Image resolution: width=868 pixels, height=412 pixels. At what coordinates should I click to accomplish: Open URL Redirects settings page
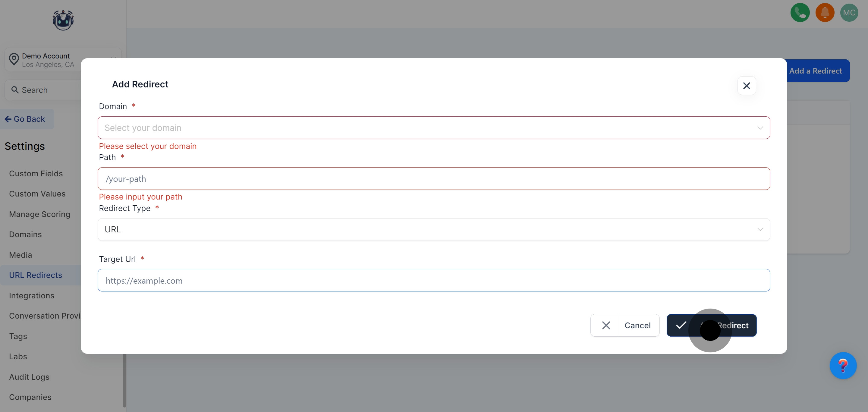pos(35,275)
